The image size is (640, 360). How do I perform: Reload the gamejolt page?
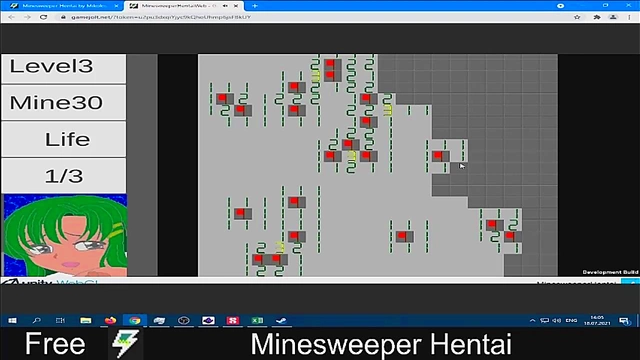click(43, 17)
